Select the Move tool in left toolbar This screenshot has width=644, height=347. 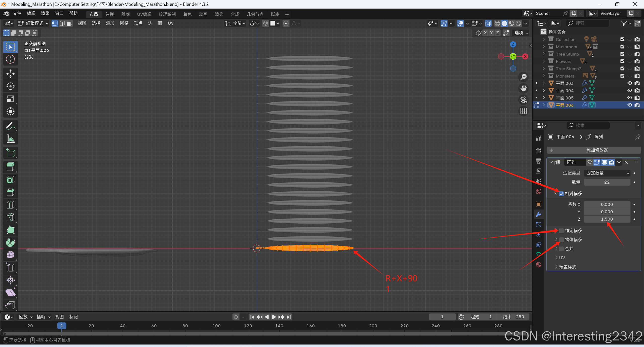tap(10, 74)
